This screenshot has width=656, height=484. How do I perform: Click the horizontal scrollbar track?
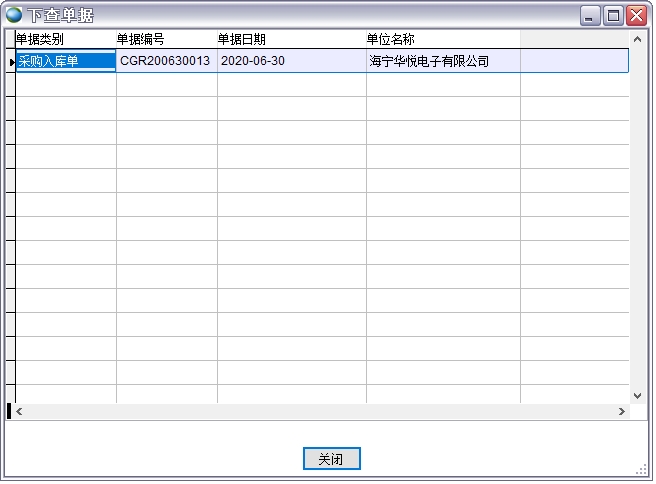(x=320, y=411)
